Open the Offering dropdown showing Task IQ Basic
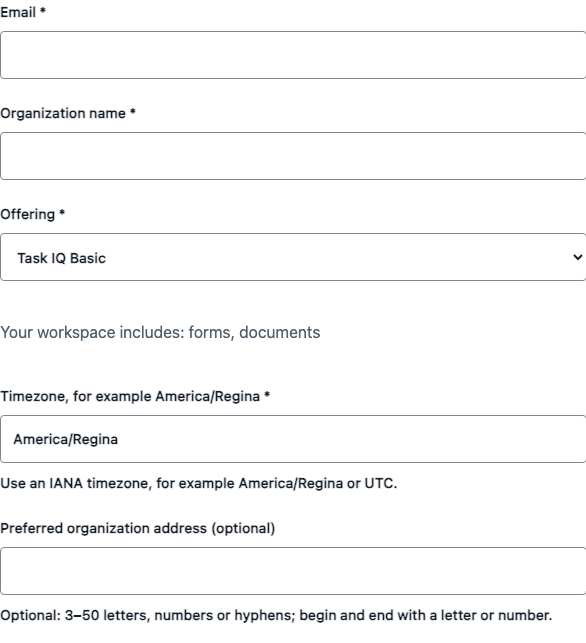This screenshot has height=643, width=586. pos(293,257)
